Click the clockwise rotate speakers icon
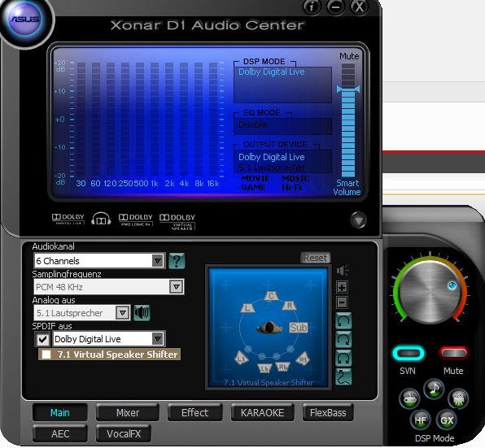This screenshot has width=485, height=448. coord(343,340)
